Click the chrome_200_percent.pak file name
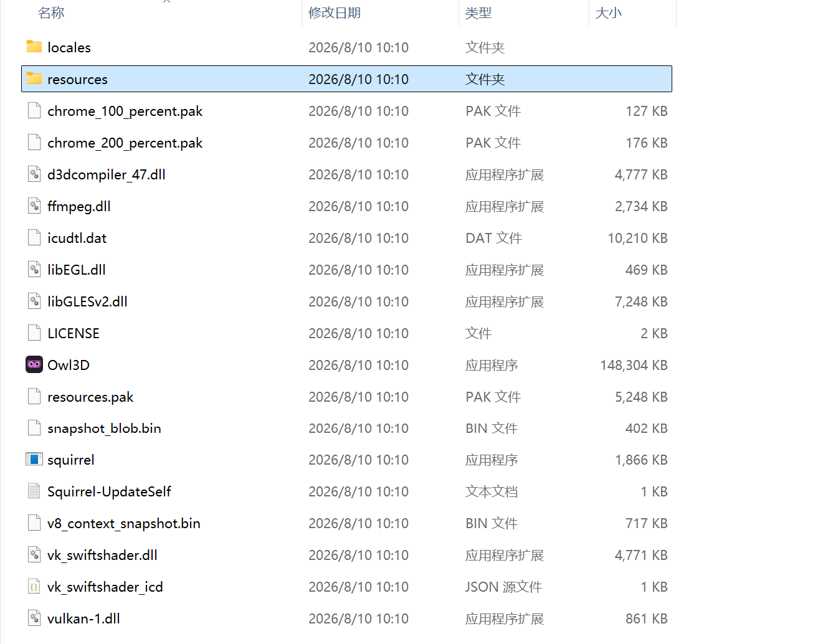The height and width of the screenshot is (644, 823). tap(125, 143)
